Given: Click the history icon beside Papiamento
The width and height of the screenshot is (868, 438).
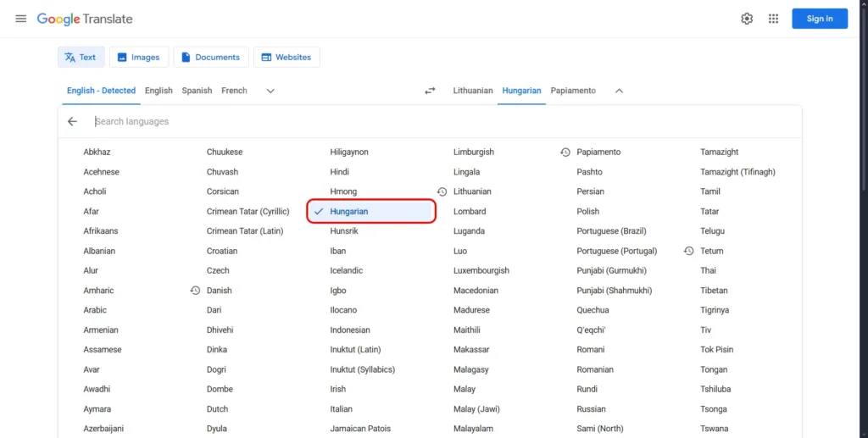Looking at the screenshot, I should [x=565, y=152].
